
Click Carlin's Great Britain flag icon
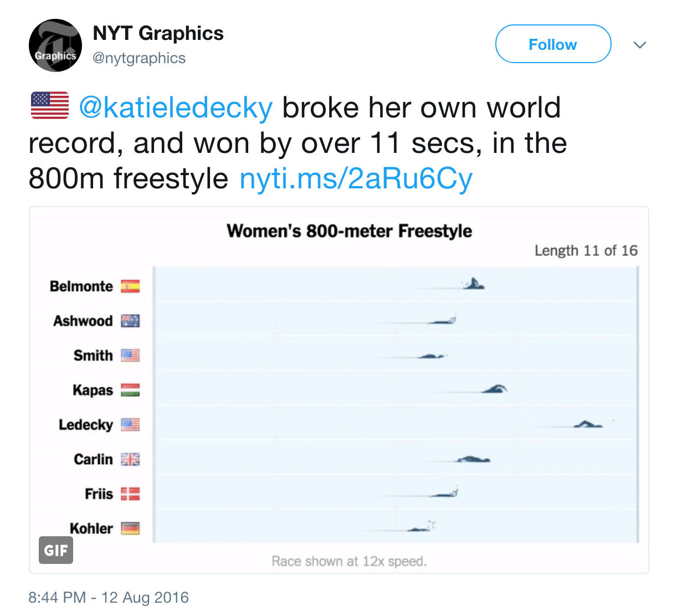pyautogui.click(x=130, y=459)
